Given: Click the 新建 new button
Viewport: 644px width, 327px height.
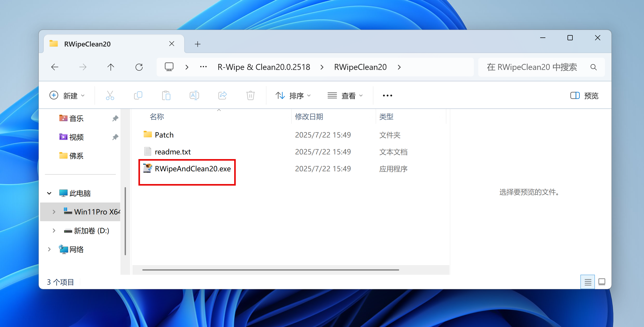Looking at the screenshot, I should coord(67,96).
